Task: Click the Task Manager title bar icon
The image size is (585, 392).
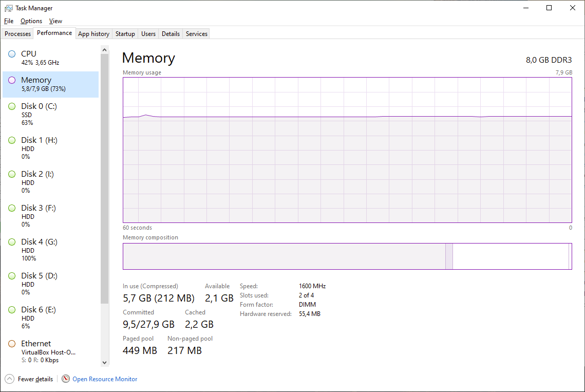Action: point(9,8)
